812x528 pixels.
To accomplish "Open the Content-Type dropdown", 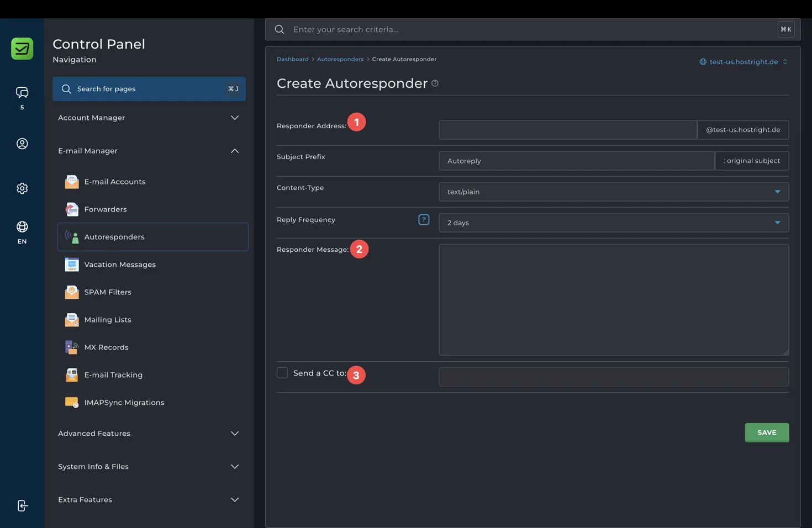I will [x=614, y=192].
